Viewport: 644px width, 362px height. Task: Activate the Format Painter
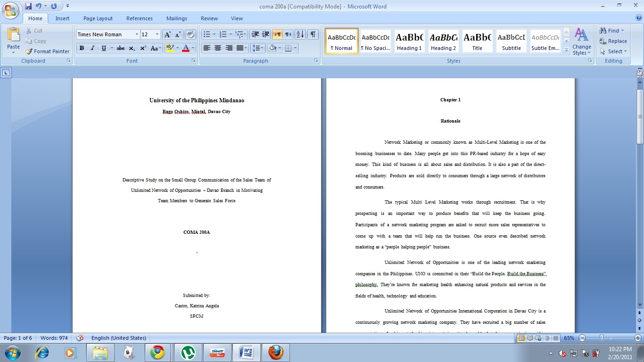tap(48, 51)
